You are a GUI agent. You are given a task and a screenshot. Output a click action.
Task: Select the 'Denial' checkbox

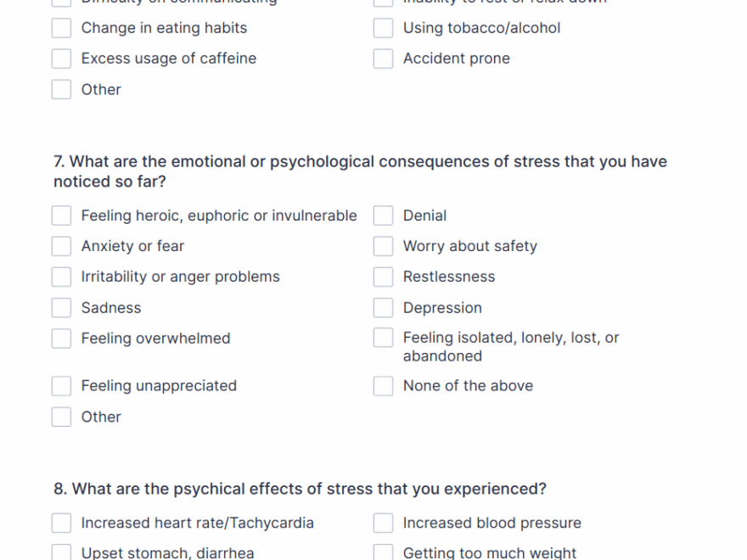click(383, 215)
